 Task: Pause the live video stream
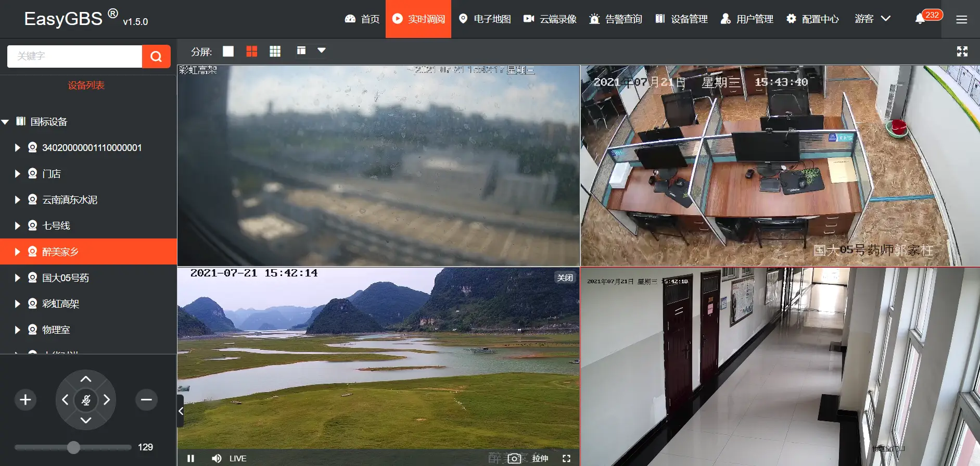tap(190, 458)
